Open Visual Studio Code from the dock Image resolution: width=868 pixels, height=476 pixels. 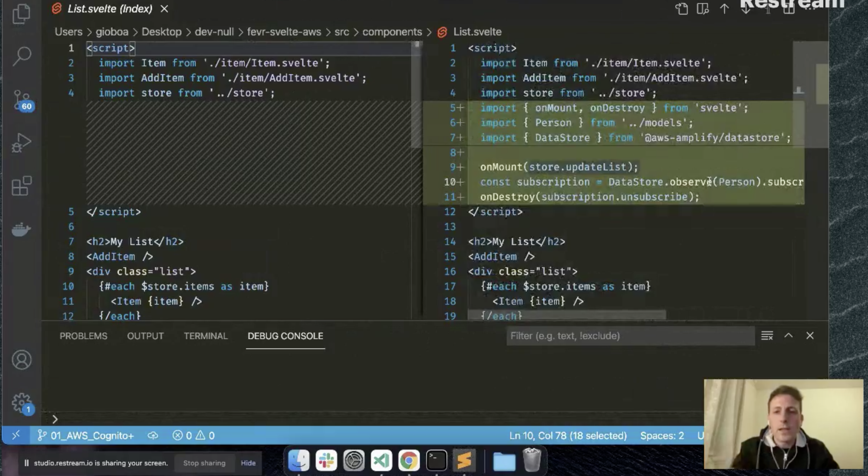[381, 460]
